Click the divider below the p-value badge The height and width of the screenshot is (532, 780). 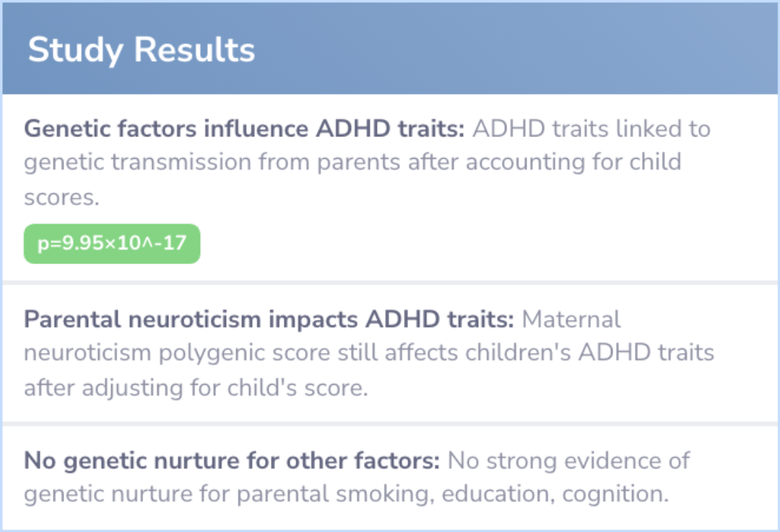coord(390,283)
